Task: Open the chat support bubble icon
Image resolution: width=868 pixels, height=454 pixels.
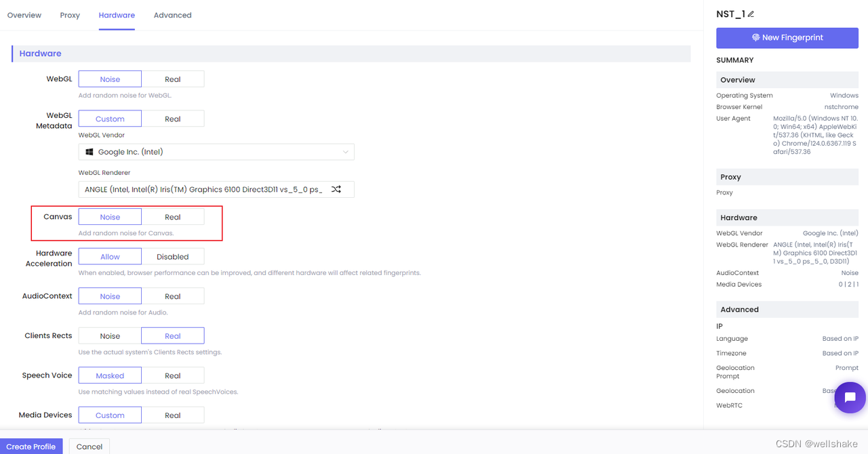Action: 850,398
